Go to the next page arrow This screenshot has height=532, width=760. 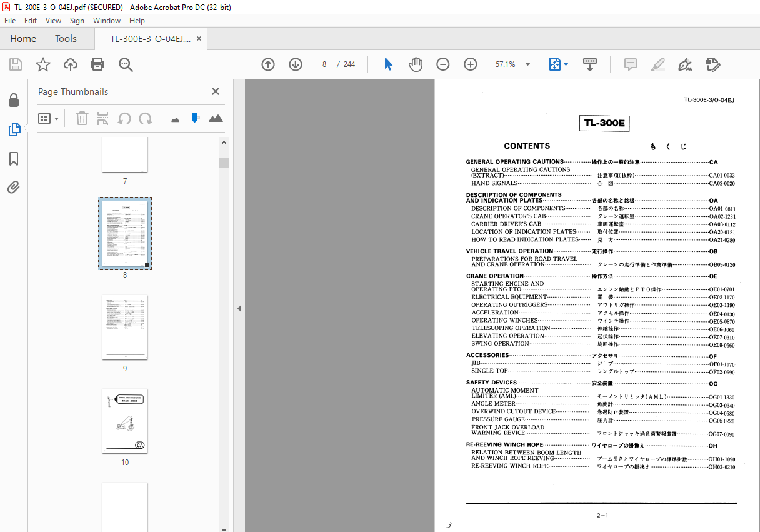click(296, 64)
